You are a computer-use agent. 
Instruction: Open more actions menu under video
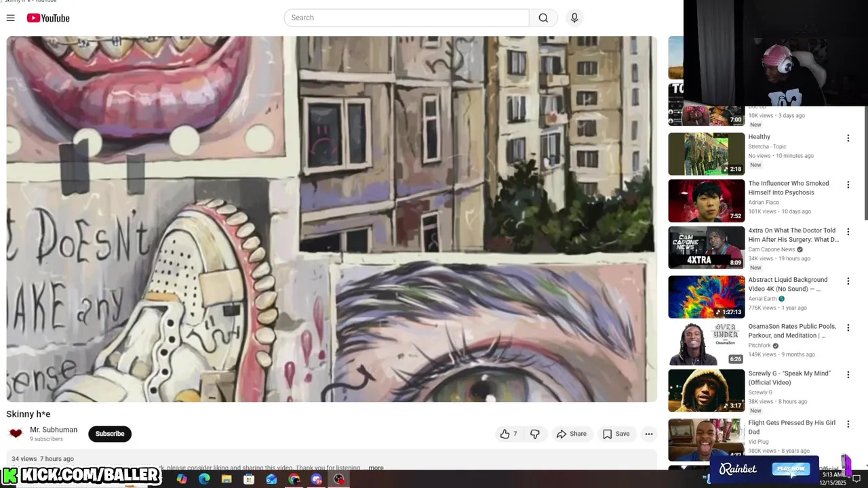649,434
